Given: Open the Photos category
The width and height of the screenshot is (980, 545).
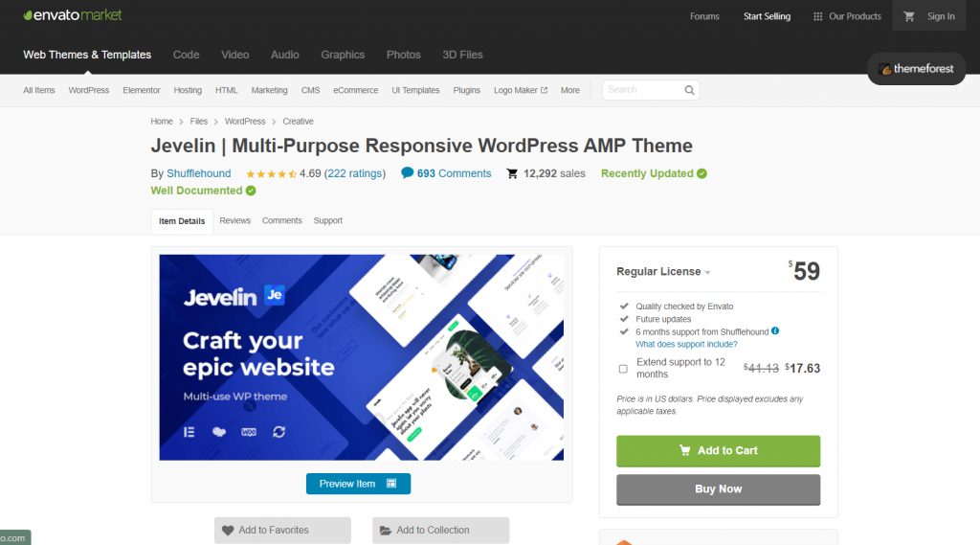Looking at the screenshot, I should (403, 55).
